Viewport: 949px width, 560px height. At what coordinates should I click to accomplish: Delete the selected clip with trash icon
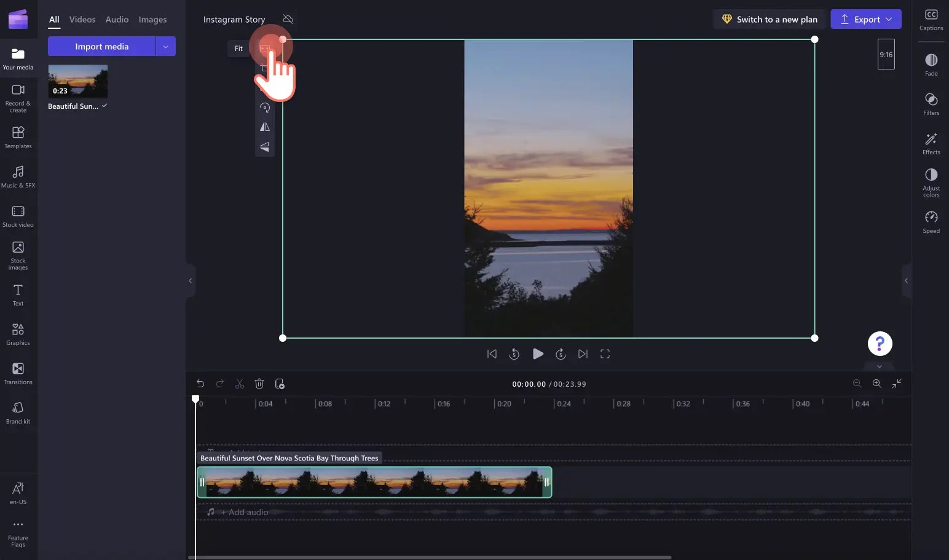[x=259, y=384]
